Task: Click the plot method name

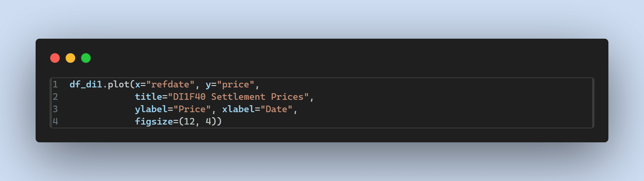Action: click(x=118, y=84)
